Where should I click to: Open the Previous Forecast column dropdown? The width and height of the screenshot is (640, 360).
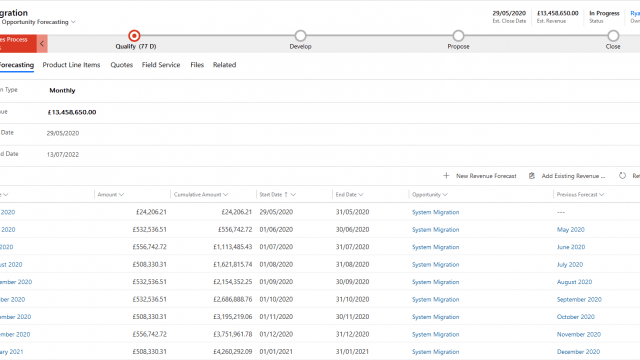pos(602,195)
